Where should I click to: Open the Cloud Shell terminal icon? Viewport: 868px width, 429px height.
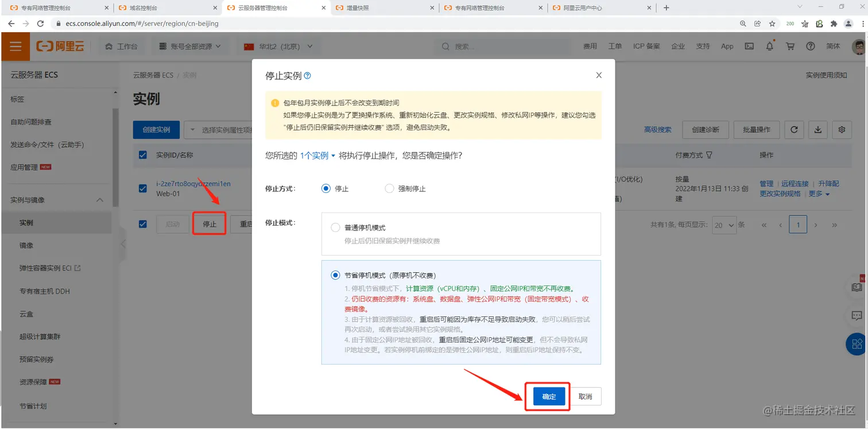tap(749, 47)
